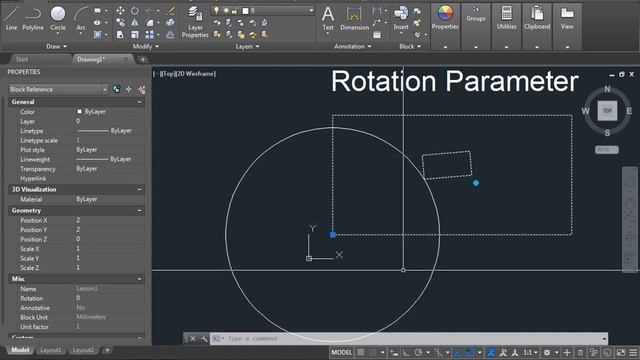Select the Text annotation tool
The image size is (640, 360).
(328, 19)
